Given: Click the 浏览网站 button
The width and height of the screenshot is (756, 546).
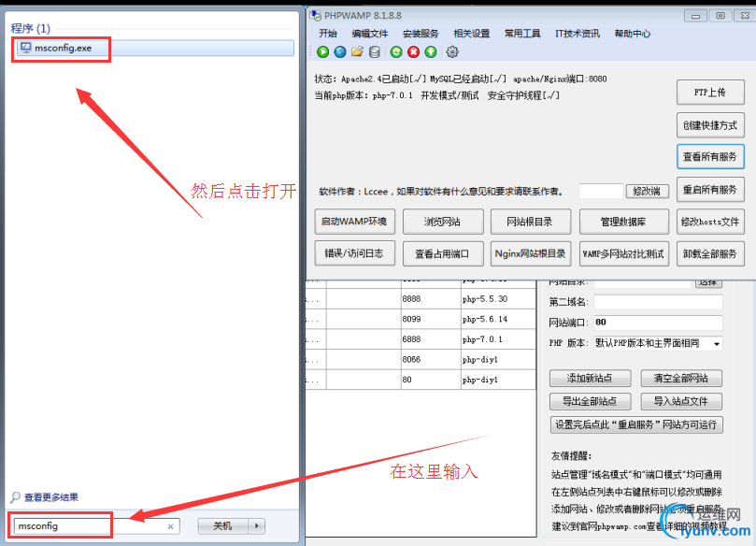Looking at the screenshot, I should [x=443, y=222].
